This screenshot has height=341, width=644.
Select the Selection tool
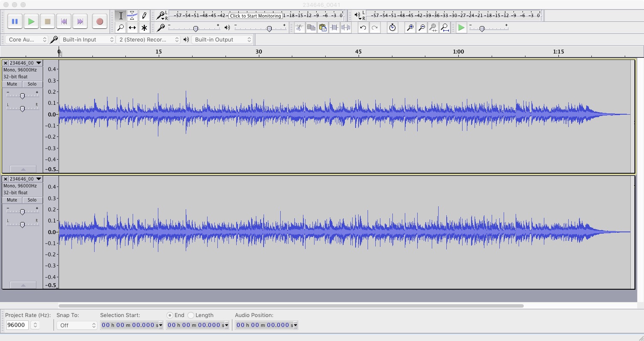pos(121,15)
